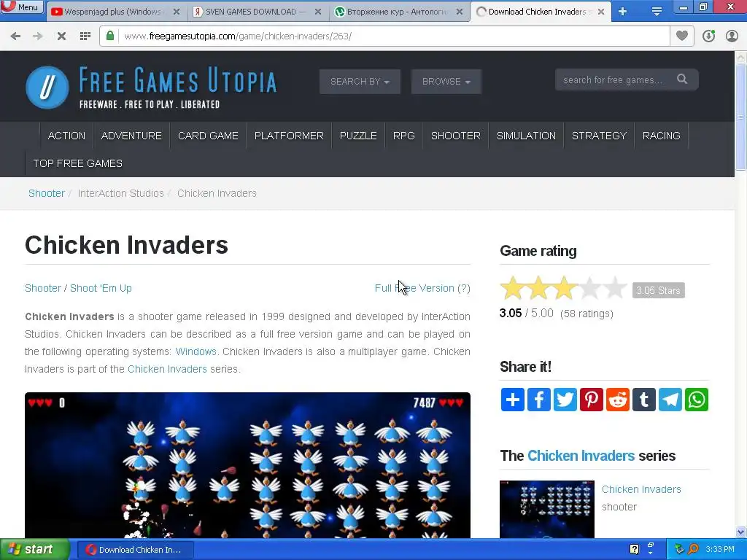This screenshot has height=560, width=747.
Task: Switch to the SVEN GAMES DOWNLOAD tab
Action: click(x=251, y=12)
